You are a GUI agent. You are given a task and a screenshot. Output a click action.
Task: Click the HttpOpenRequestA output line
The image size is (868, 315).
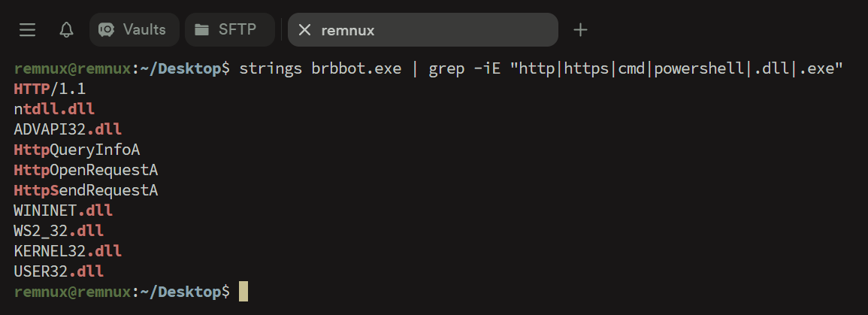click(x=86, y=170)
